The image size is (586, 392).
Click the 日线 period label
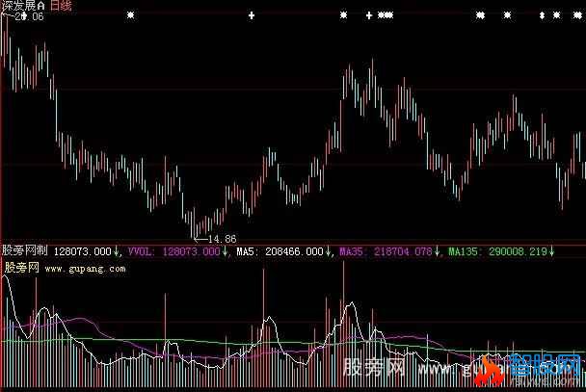tap(61, 5)
